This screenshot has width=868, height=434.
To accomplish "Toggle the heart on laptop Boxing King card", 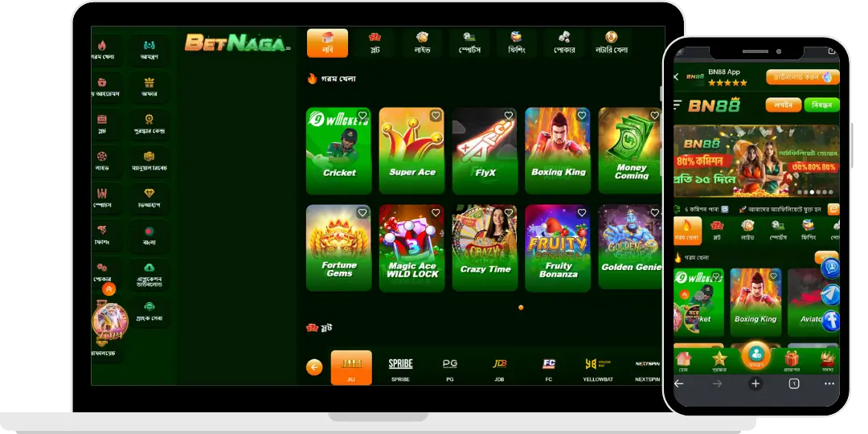I will [582, 116].
